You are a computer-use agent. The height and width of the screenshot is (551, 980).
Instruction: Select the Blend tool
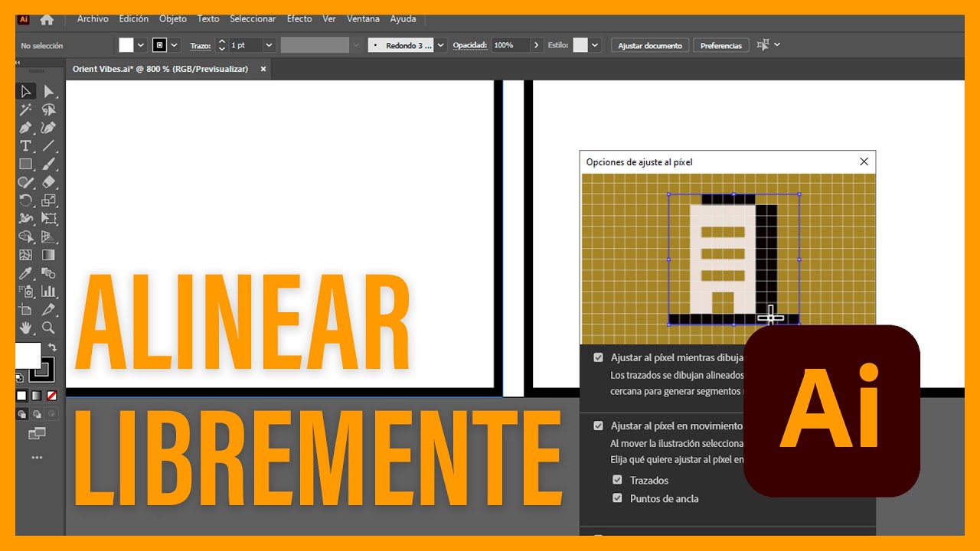coord(48,273)
